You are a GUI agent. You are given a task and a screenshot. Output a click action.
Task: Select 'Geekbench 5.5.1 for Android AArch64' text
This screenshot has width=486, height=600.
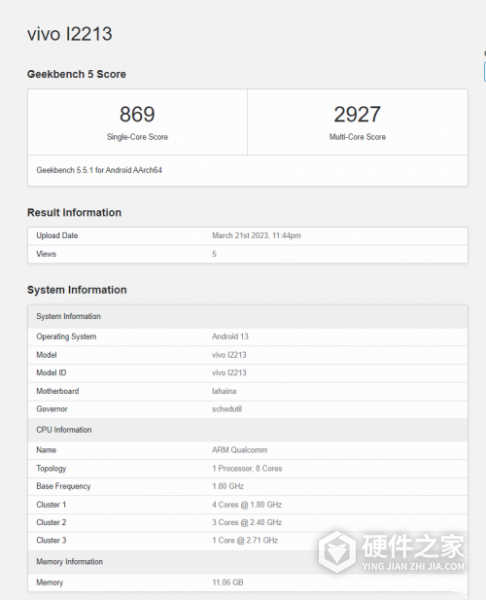[x=99, y=170]
